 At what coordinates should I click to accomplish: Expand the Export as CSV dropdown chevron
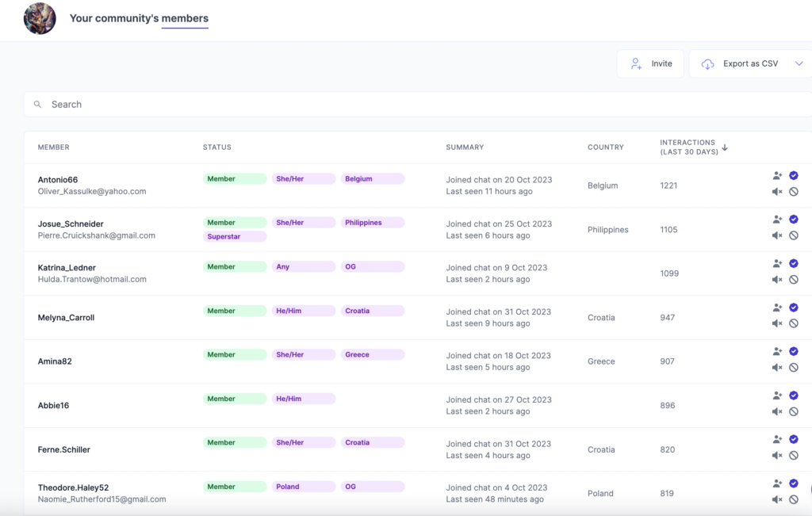801,63
